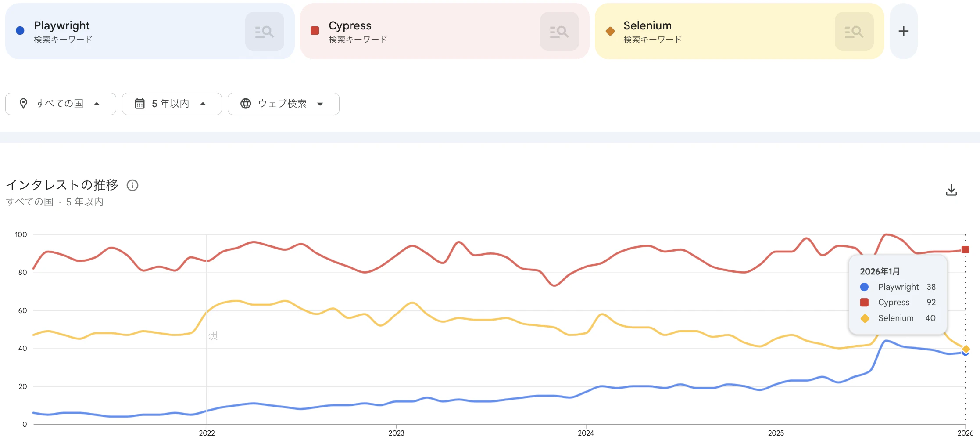Edit the Selenium search term

click(647, 25)
